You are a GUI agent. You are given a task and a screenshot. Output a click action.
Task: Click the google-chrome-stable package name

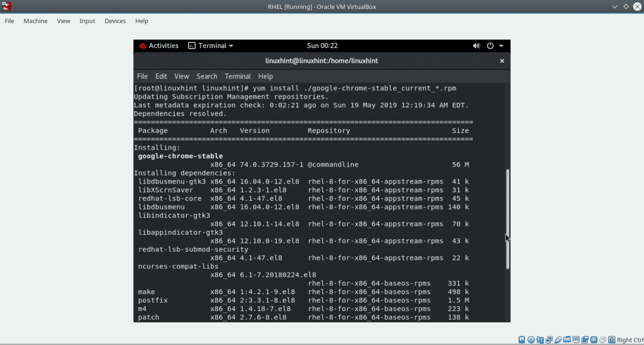pos(180,156)
